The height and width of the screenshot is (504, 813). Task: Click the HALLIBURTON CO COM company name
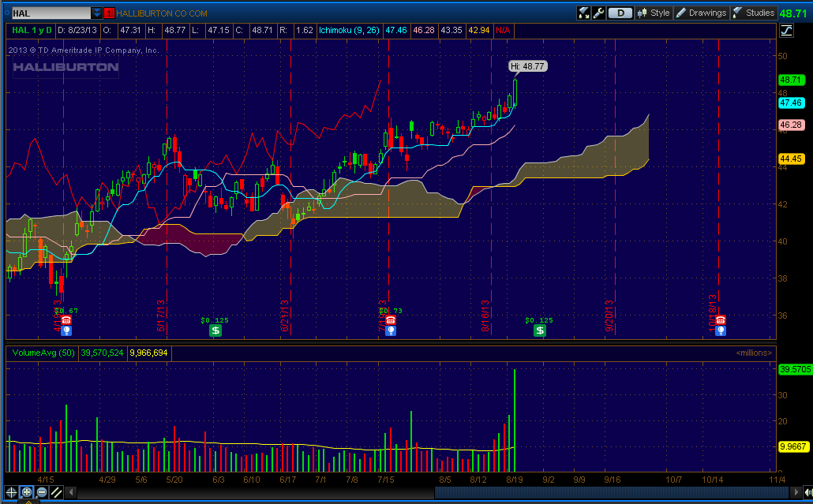point(162,13)
